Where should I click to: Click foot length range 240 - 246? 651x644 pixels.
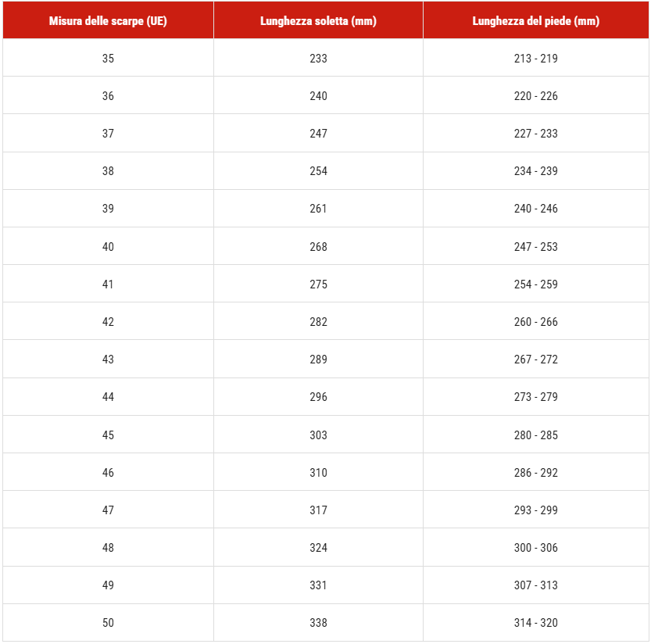point(536,209)
